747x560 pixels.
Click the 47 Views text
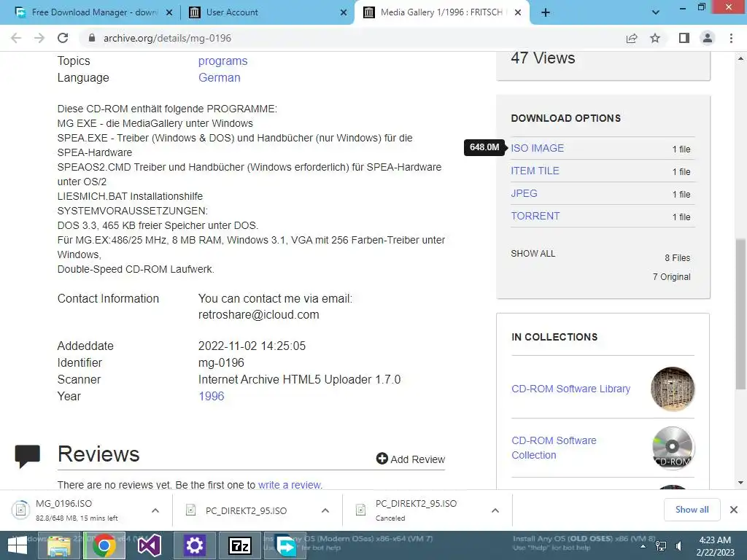pyautogui.click(x=543, y=58)
